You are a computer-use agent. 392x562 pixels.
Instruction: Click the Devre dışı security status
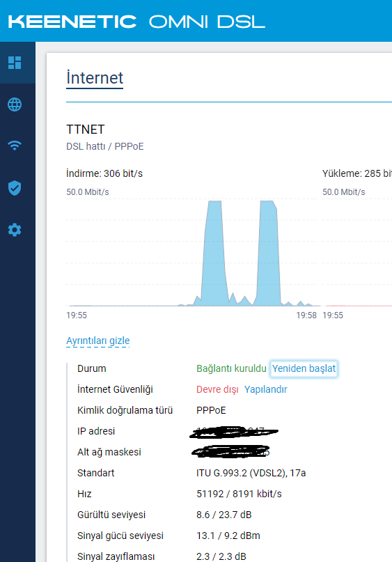click(217, 389)
